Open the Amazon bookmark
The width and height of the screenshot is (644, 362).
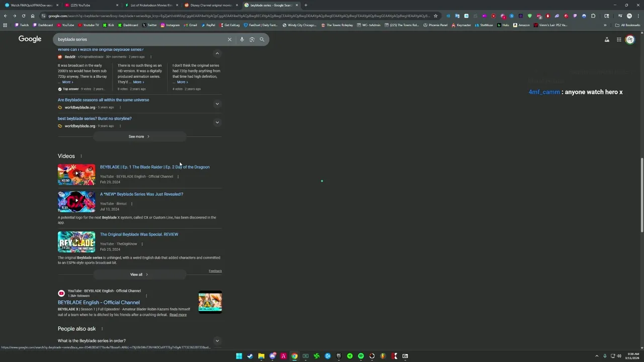tap(521, 25)
